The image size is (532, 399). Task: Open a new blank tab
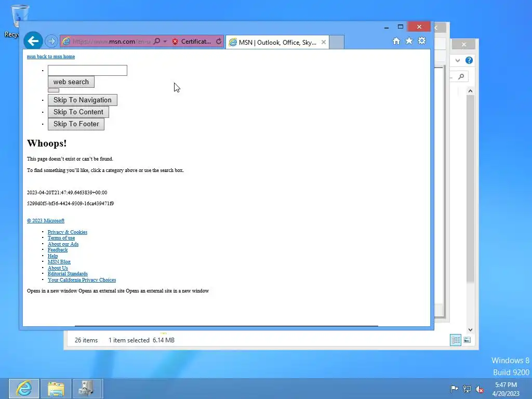pyautogui.click(x=337, y=43)
